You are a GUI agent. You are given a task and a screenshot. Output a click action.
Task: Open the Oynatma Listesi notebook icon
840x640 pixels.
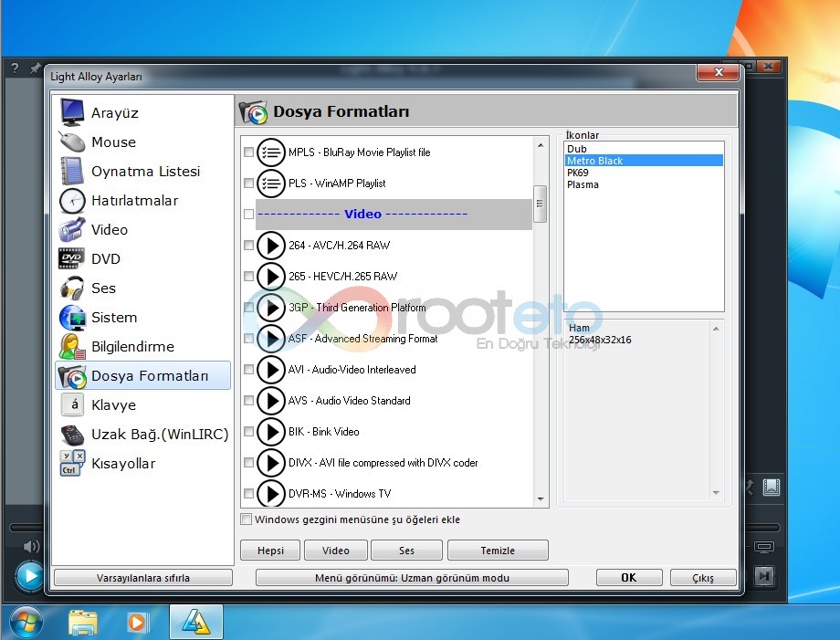click(x=72, y=171)
